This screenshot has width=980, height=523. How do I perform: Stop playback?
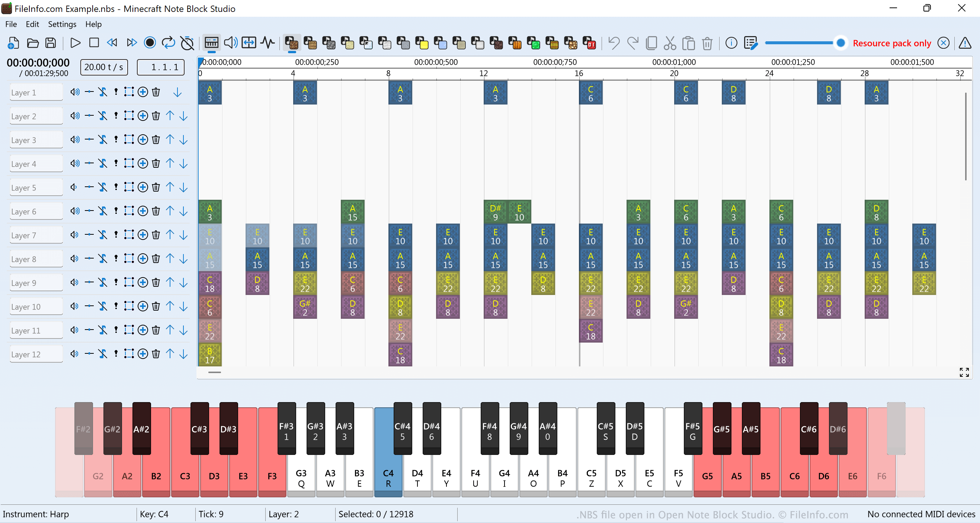click(94, 43)
